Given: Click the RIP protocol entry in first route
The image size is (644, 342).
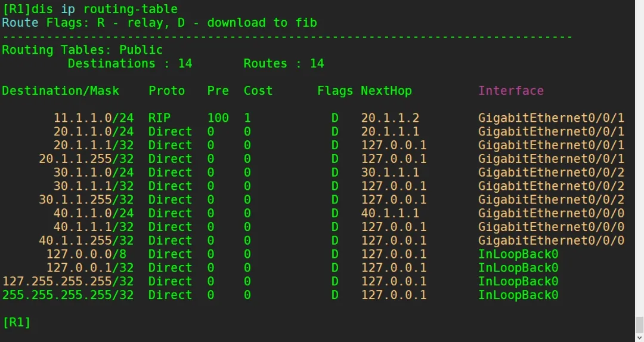Looking at the screenshot, I should pos(159,118).
